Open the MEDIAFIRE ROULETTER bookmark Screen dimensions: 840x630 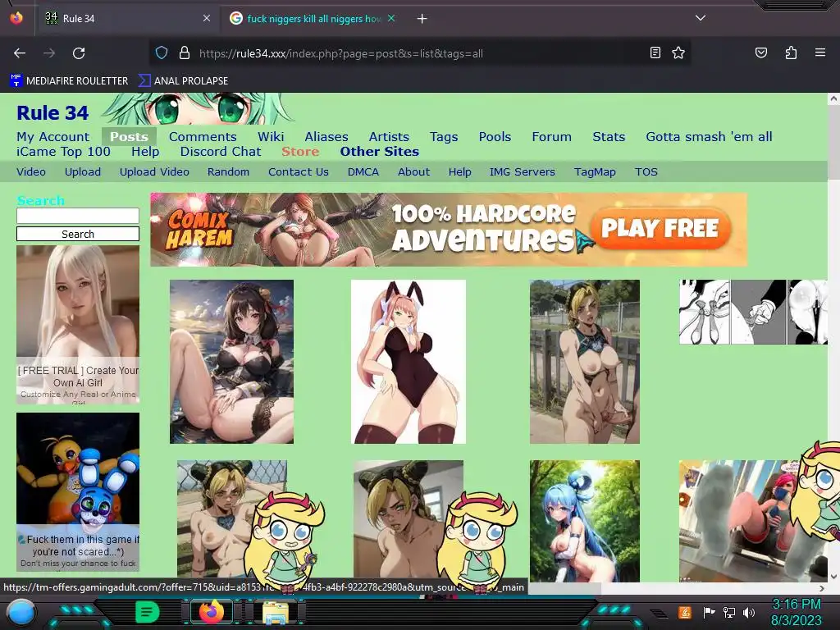[69, 81]
